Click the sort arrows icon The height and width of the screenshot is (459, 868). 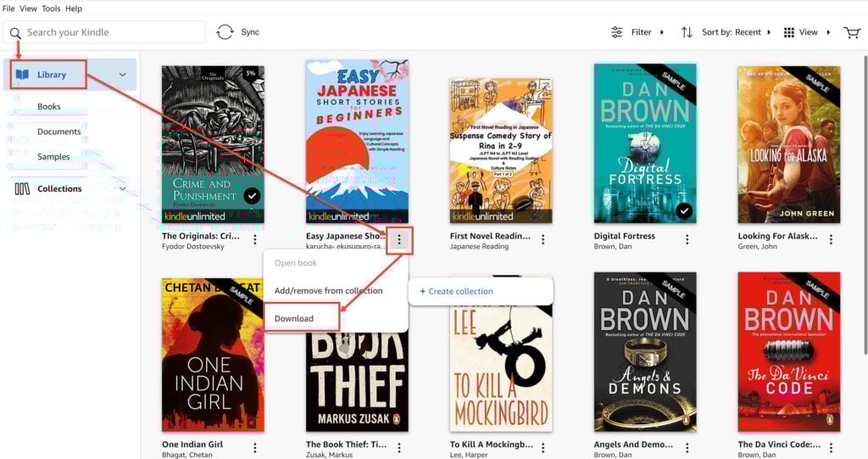click(687, 32)
